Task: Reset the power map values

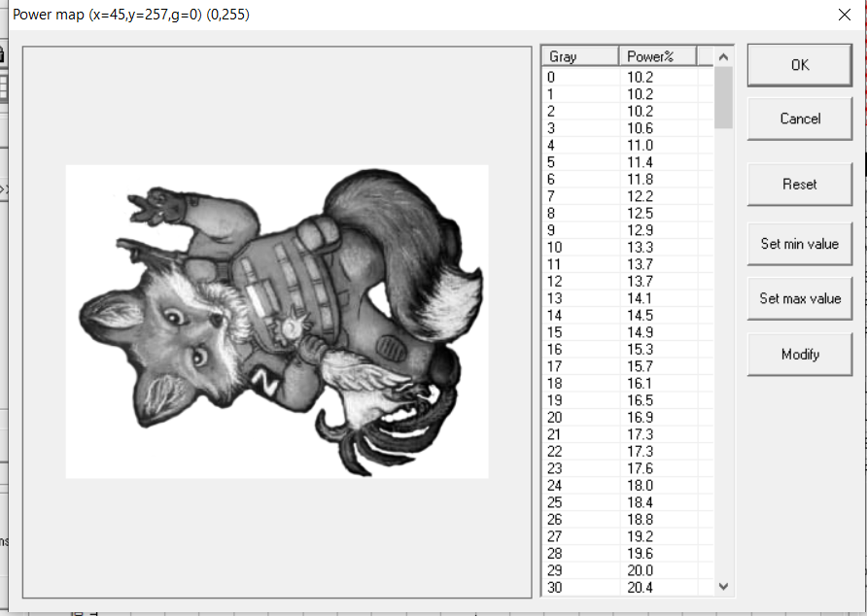Action: (800, 185)
